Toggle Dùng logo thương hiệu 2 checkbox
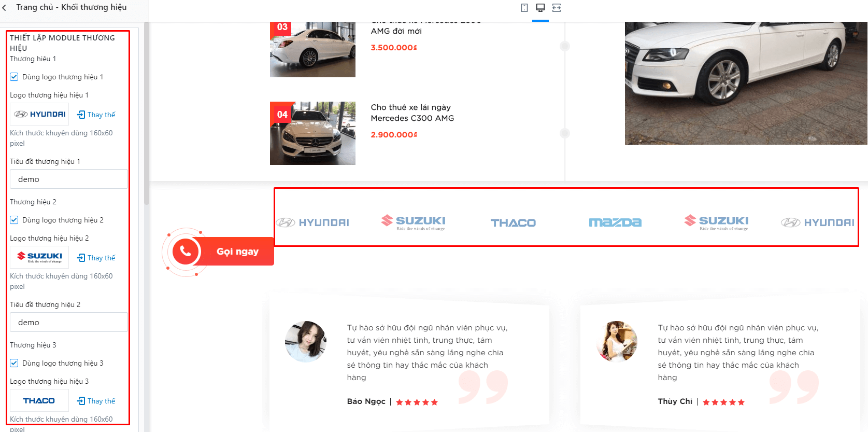 tap(14, 220)
